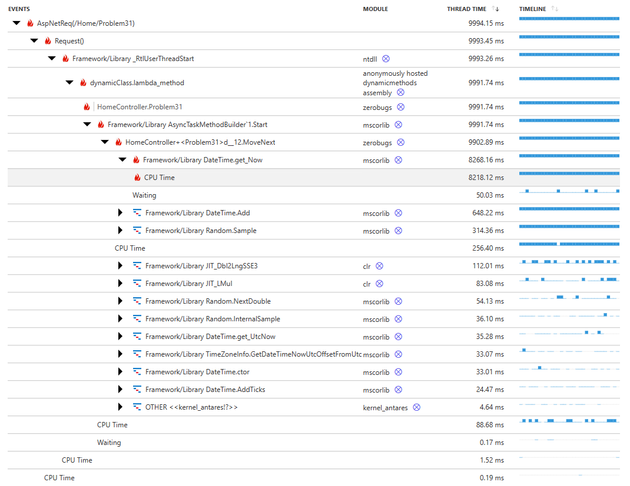Click clr icon on JIT_LMul row

379,284
